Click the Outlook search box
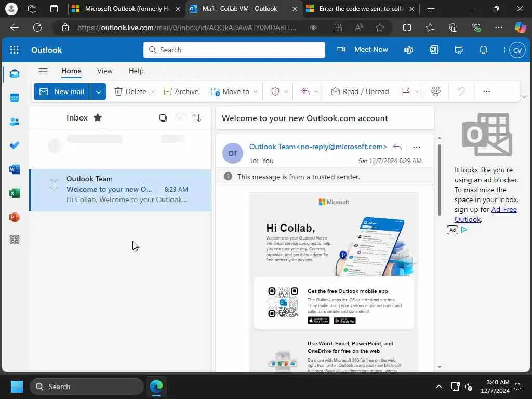This screenshot has width=532, height=399. pyautogui.click(x=234, y=50)
